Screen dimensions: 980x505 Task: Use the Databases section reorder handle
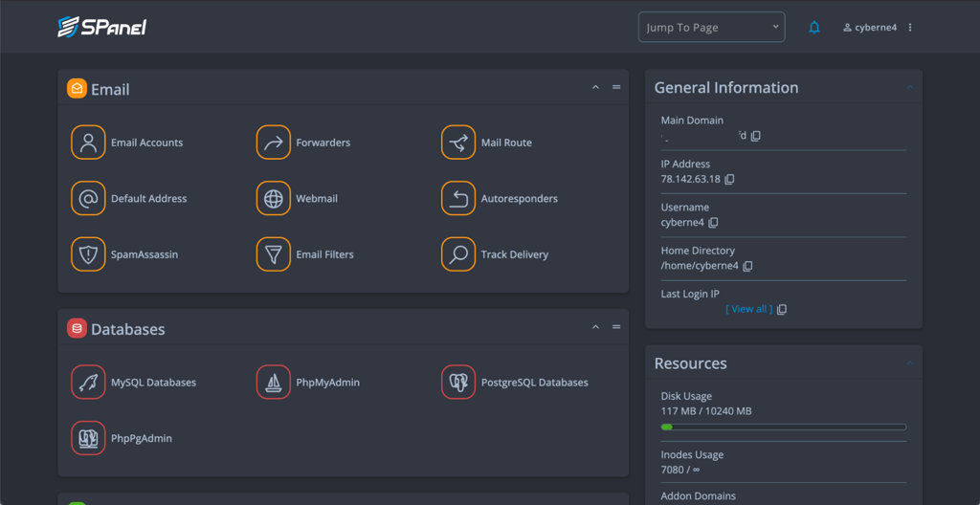tap(616, 327)
